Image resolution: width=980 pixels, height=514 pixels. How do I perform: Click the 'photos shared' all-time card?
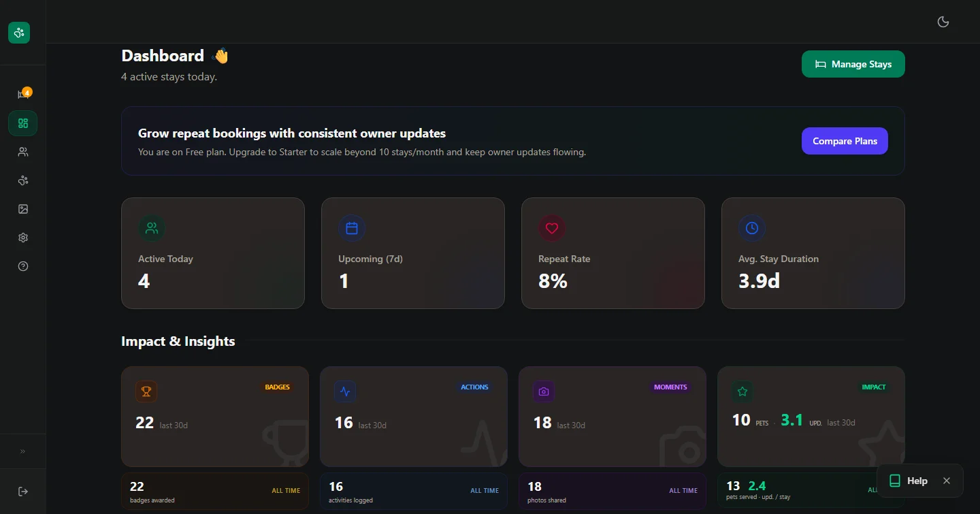tap(612, 492)
